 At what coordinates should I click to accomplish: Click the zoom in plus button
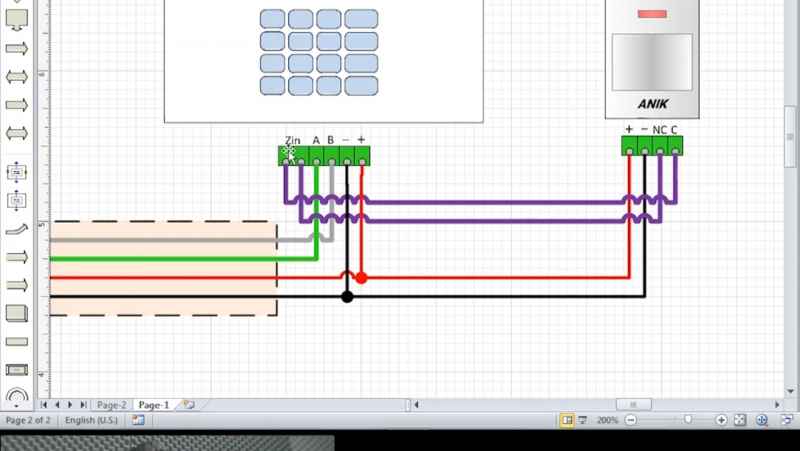(719, 421)
